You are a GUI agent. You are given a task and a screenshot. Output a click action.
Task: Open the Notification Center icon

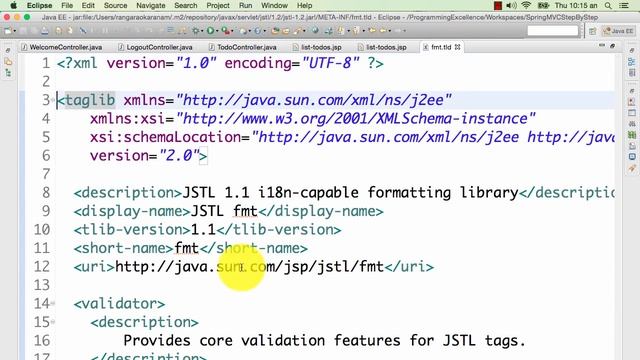pos(624,6)
